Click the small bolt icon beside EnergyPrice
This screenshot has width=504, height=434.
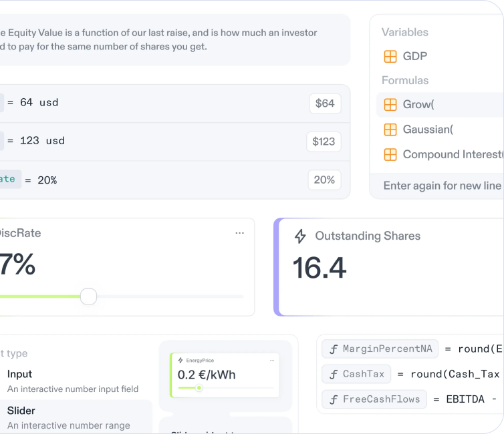tap(180, 361)
